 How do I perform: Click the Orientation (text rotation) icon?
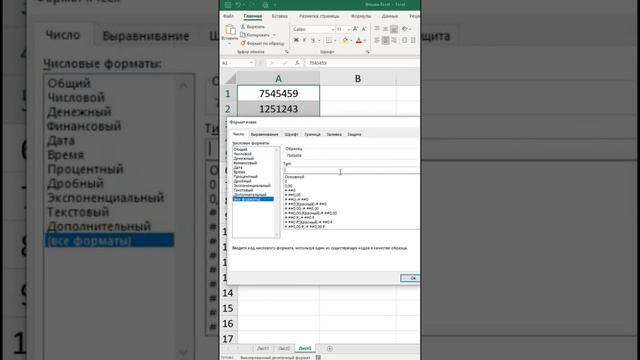pyautogui.click(x=404, y=29)
